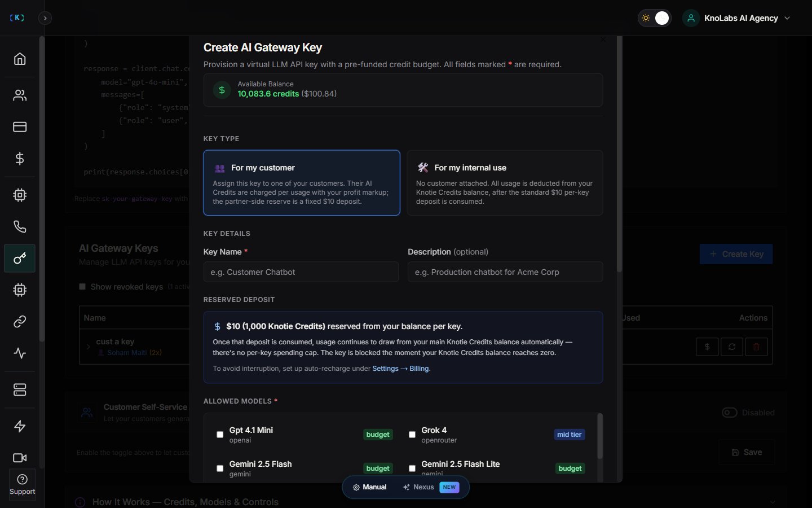Click the Save button
The image size is (812, 508).
pos(747,452)
